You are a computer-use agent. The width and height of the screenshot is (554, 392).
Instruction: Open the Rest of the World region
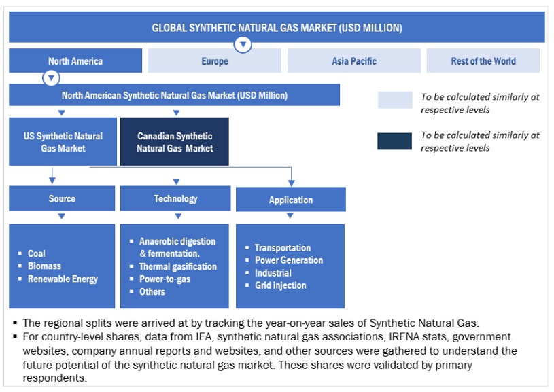483,61
